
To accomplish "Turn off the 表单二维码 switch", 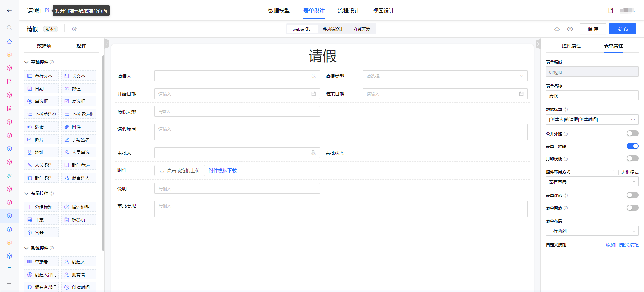I will [x=632, y=146].
